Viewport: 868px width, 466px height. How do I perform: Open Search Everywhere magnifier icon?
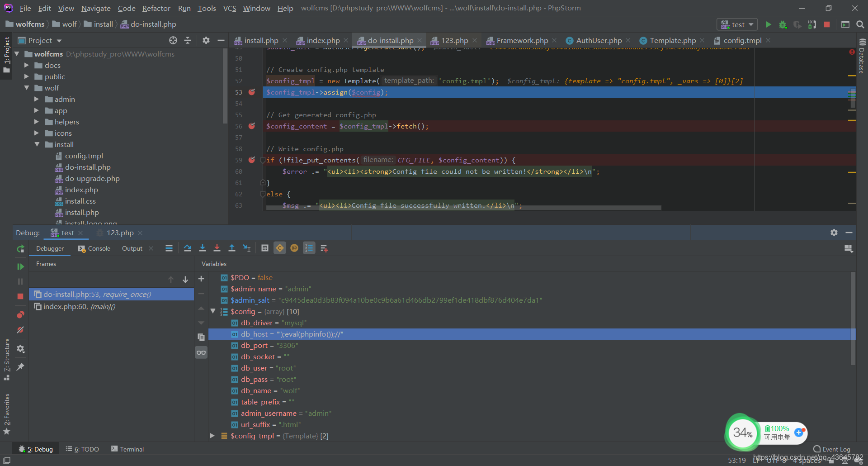tap(860, 24)
